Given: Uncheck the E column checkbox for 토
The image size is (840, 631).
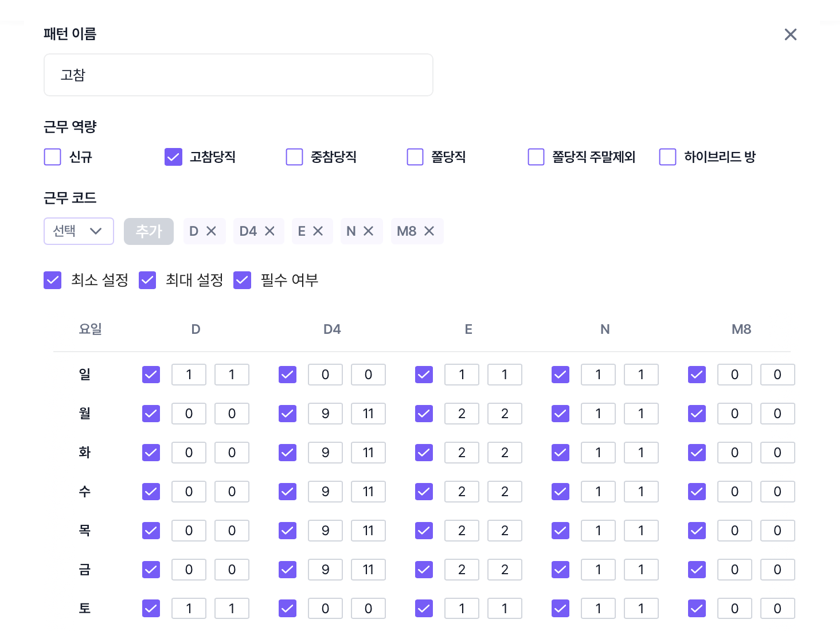Looking at the screenshot, I should pos(424,609).
